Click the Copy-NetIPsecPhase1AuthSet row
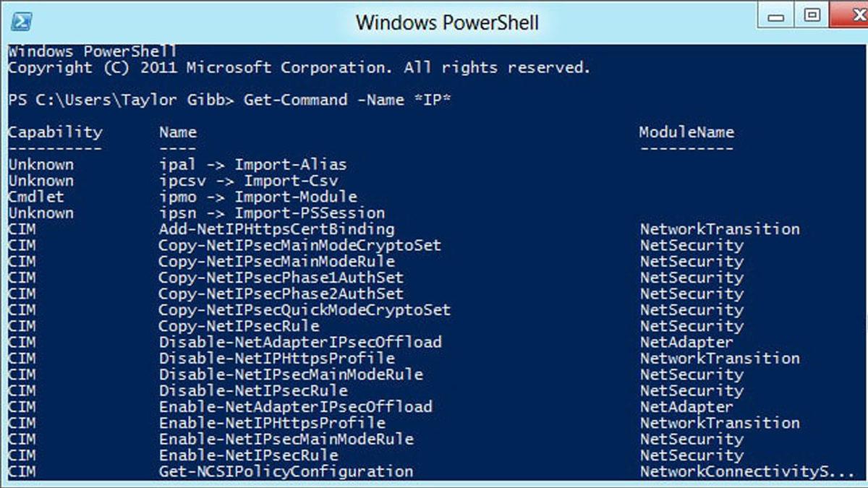The height and width of the screenshot is (488, 868). coord(280,277)
